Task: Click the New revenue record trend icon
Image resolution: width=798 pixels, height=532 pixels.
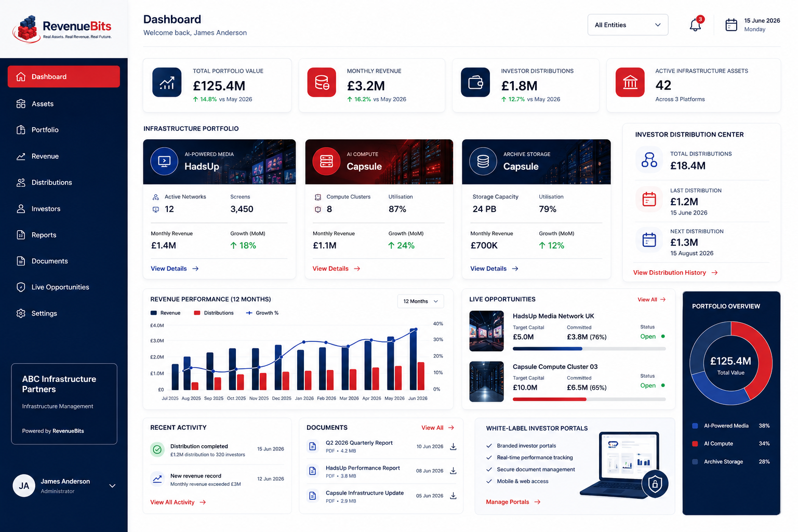Action: click(x=157, y=478)
